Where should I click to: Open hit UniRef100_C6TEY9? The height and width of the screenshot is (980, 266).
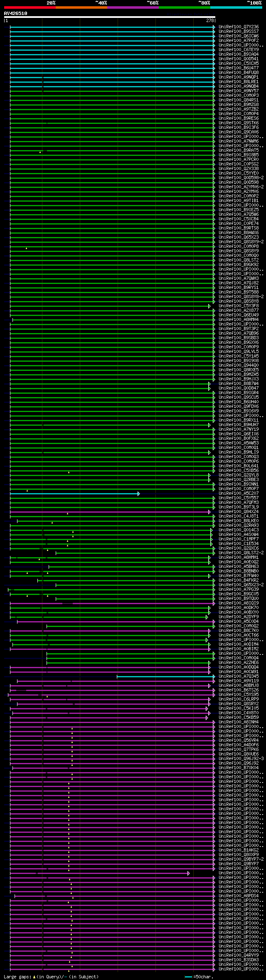click(x=239, y=50)
